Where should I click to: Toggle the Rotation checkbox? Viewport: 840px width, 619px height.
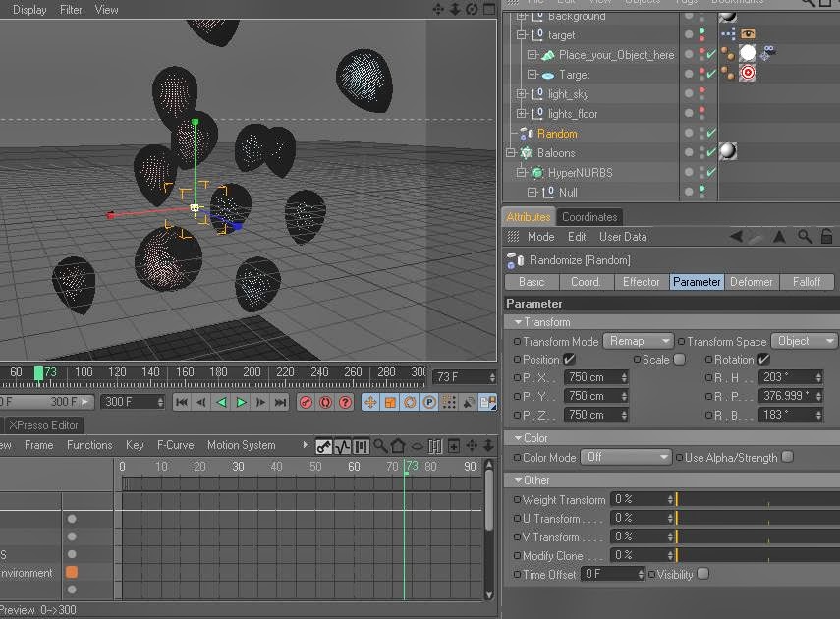click(764, 359)
